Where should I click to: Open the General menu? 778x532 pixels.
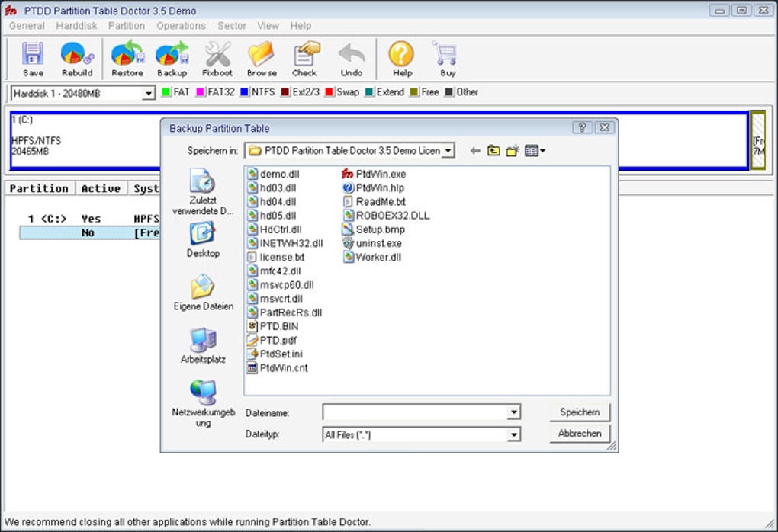pos(27,26)
